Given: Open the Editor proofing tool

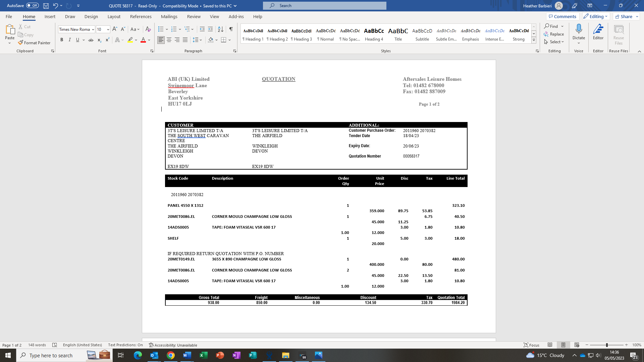Looking at the screenshot, I should (x=598, y=32).
